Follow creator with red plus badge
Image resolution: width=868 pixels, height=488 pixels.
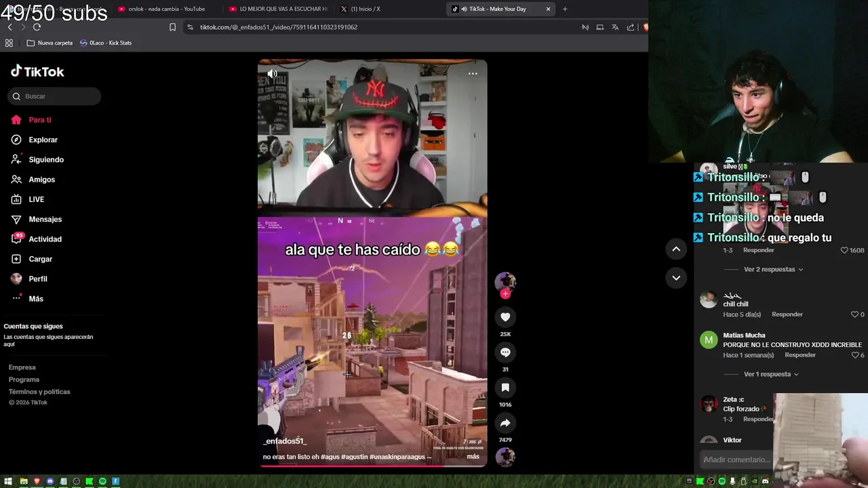[505, 293]
